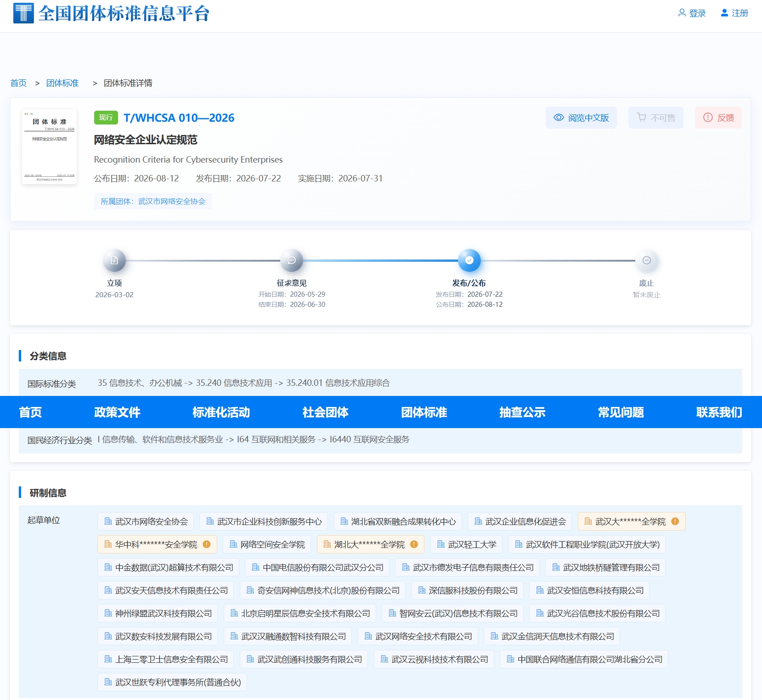Click the 反馈 feedback button
762x700 pixels.
pyautogui.click(x=718, y=118)
